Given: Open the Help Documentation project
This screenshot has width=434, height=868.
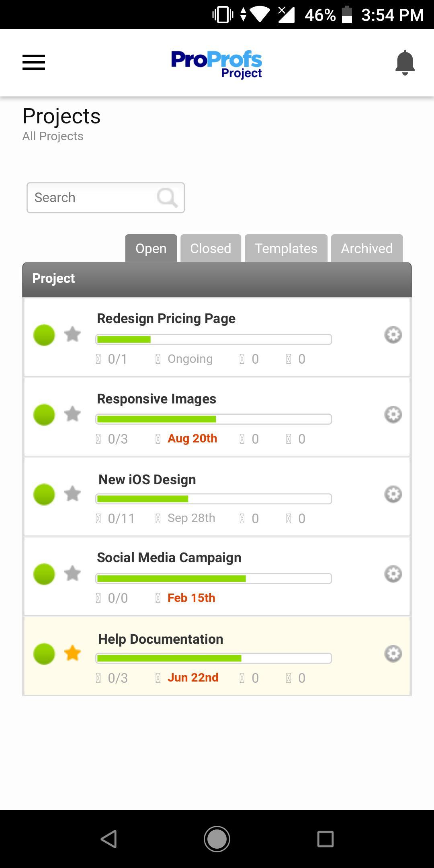Looking at the screenshot, I should (160, 639).
